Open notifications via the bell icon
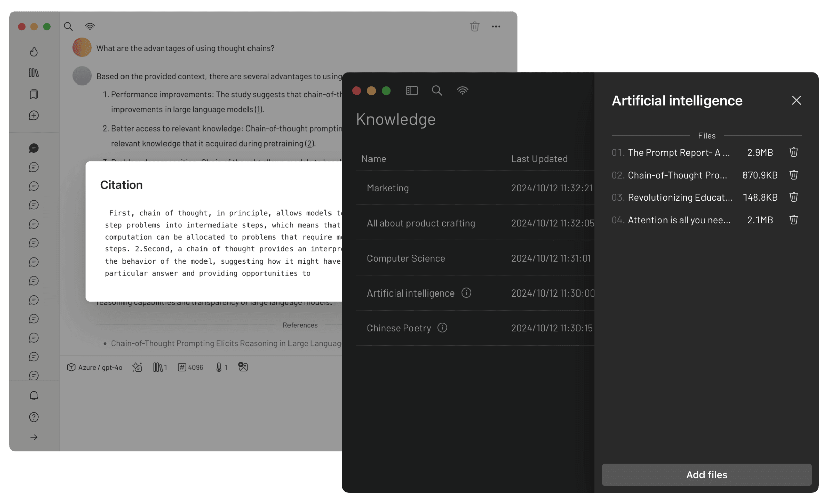Screen dimensions: 827x504 (33, 396)
